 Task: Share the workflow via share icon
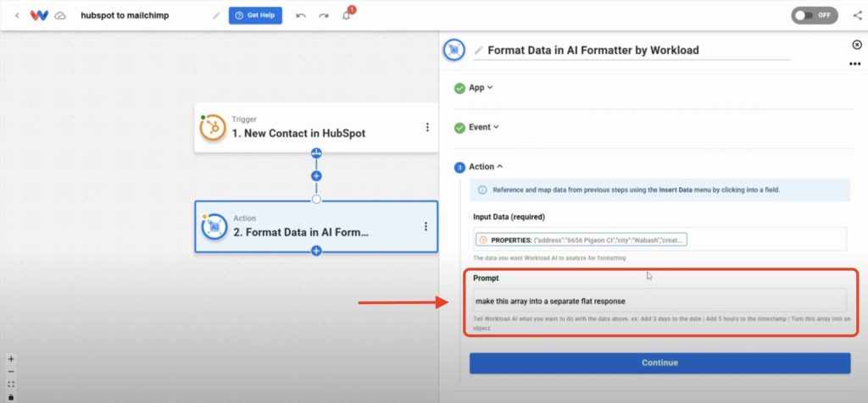point(857,15)
